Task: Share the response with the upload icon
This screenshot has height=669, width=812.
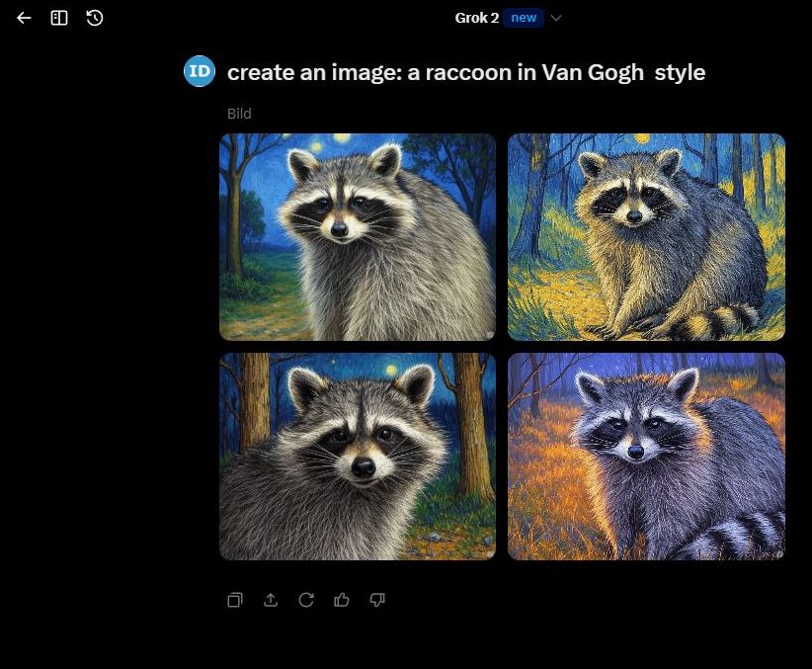Action: [x=271, y=600]
